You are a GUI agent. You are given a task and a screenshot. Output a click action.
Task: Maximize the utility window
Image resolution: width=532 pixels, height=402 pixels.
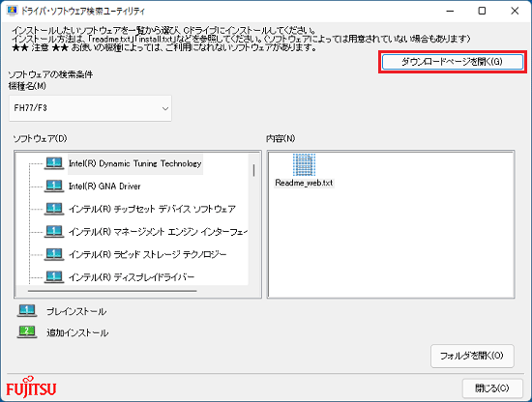[x=482, y=11]
